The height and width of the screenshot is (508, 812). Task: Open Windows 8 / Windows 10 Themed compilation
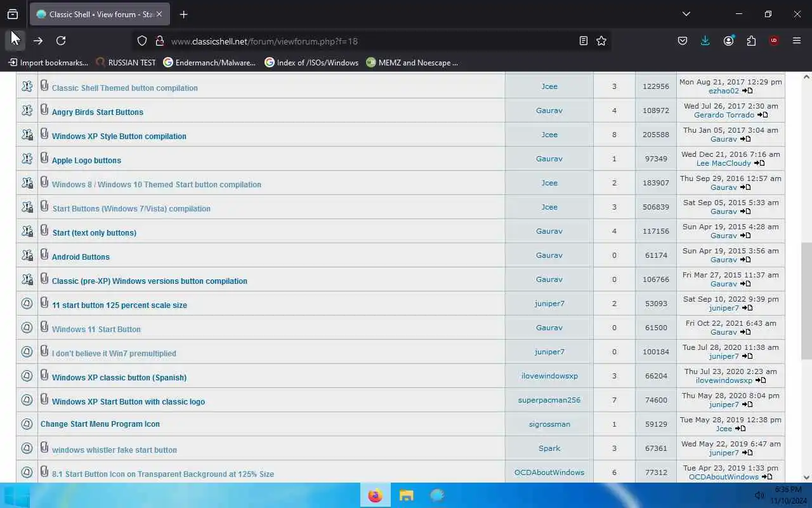(157, 185)
